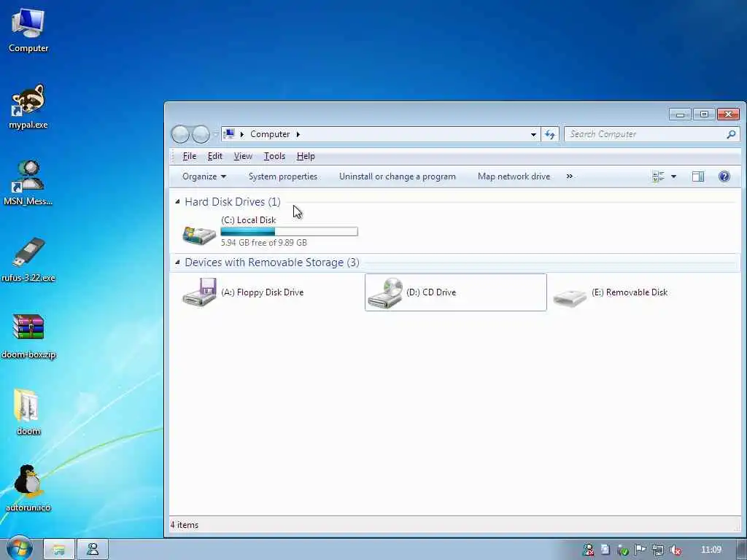Click the search magnifier icon
The image size is (747, 560).
[731, 134]
